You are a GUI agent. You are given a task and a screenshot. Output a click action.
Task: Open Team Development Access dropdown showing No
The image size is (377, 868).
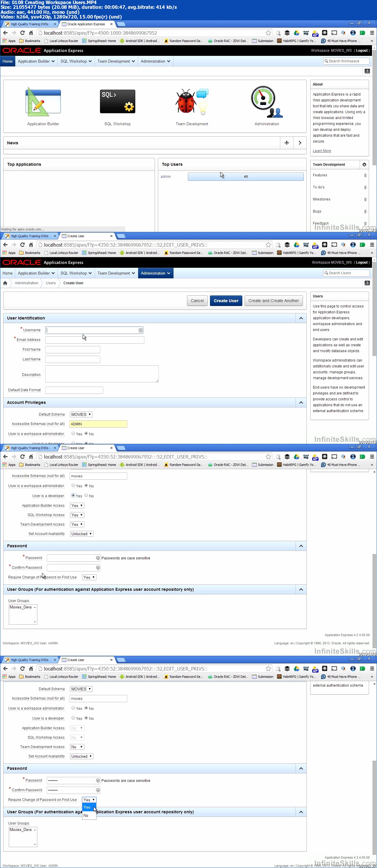(77, 747)
